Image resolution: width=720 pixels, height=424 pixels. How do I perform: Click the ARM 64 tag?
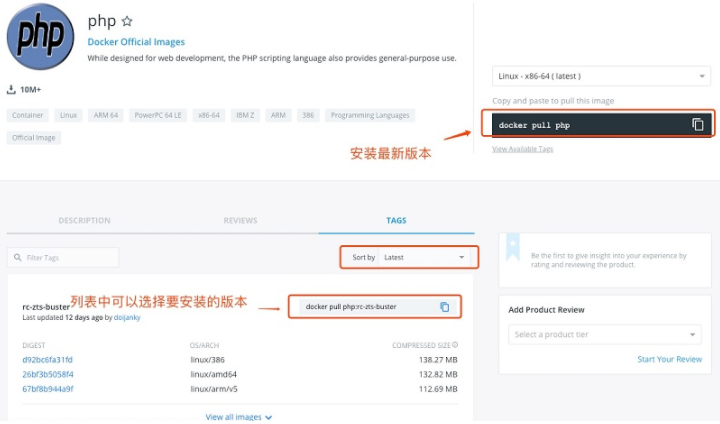106,115
